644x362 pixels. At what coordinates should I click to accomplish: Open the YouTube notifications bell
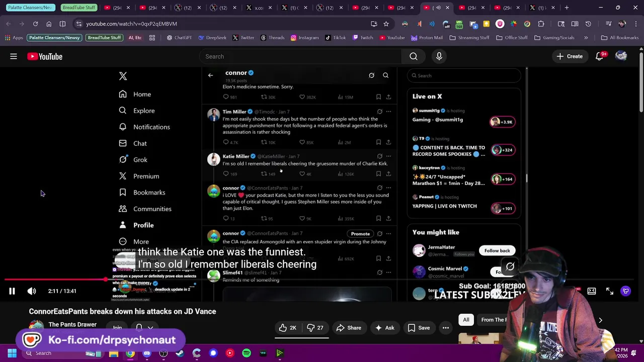600,56
